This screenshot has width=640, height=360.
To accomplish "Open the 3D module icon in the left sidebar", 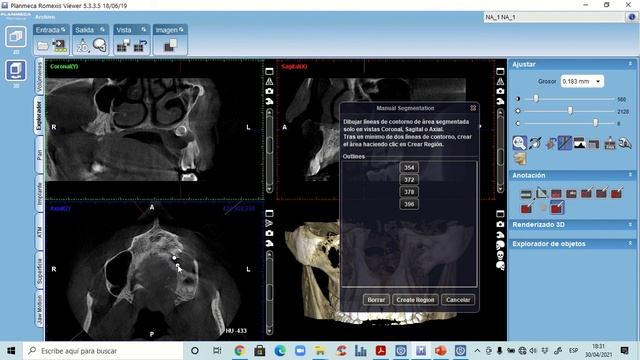I will (x=16, y=70).
